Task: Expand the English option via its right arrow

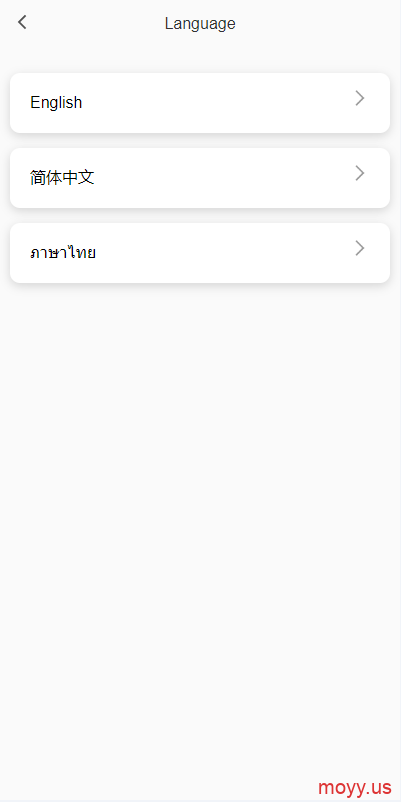Action: tap(360, 98)
